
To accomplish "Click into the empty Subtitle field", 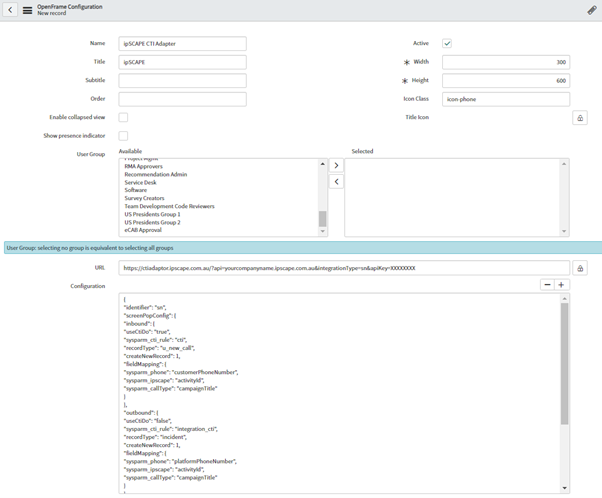I will 182,80.
